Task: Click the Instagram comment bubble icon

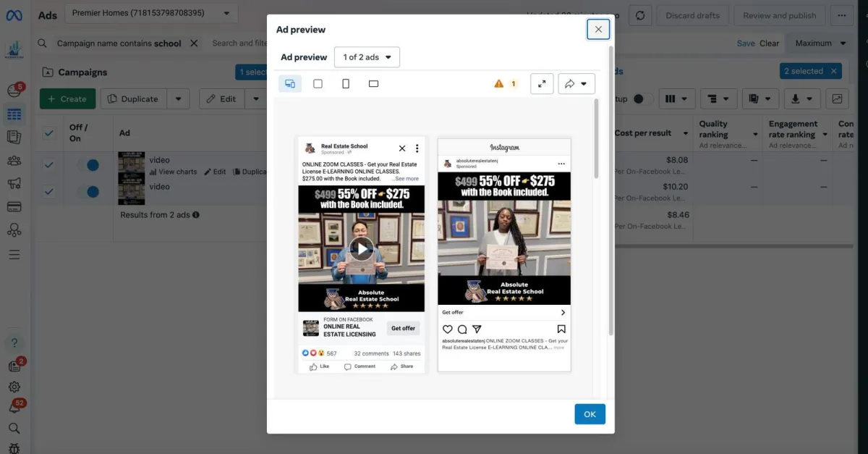Action: (462, 329)
